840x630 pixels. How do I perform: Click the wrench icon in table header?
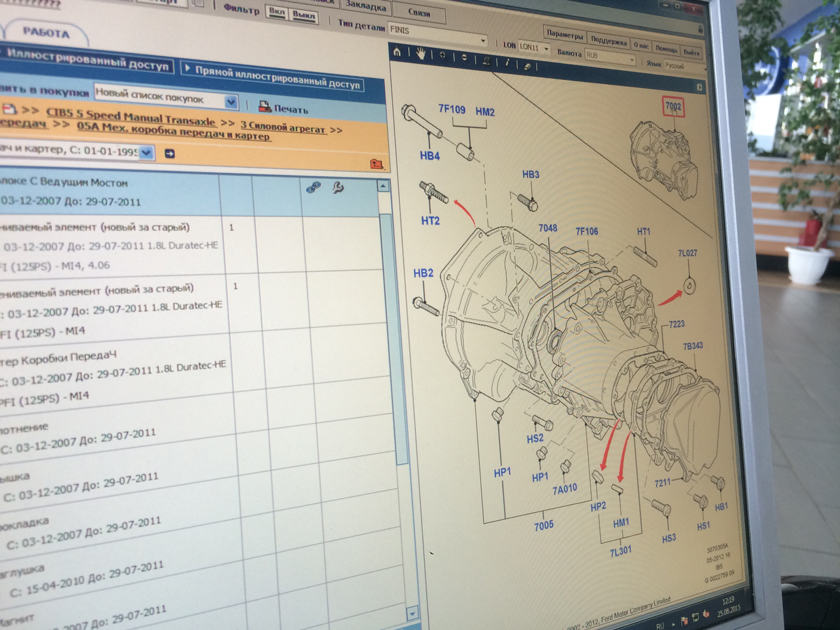pos(338,188)
